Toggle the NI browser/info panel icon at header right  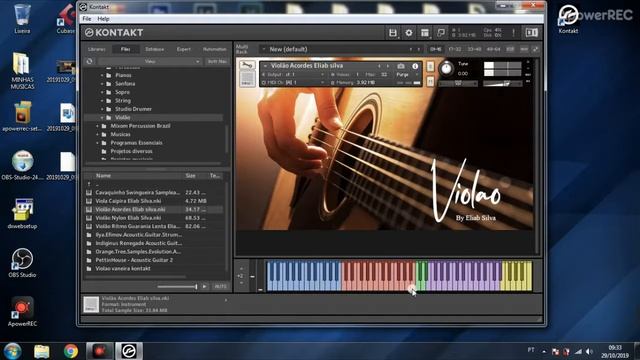(x=531, y=33)
